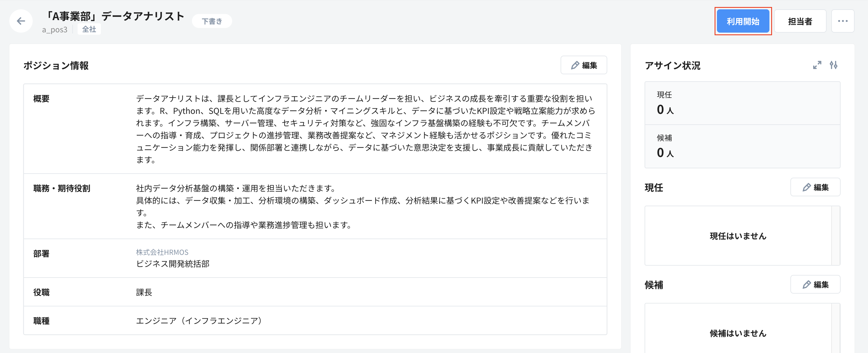Screen dimensions: 868x353
Task: Open the three-dot menu next to 担当者
Action: click(x=843, y=21)
